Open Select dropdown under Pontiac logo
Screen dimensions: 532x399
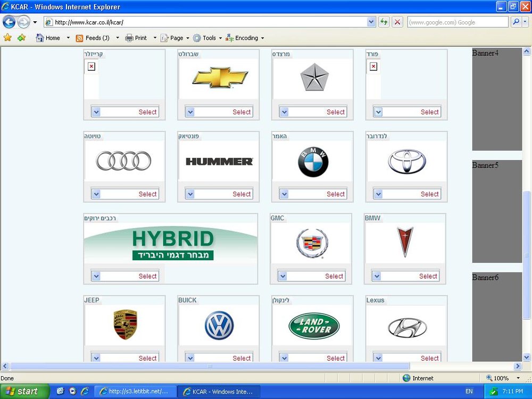click(x=405, y=276)
